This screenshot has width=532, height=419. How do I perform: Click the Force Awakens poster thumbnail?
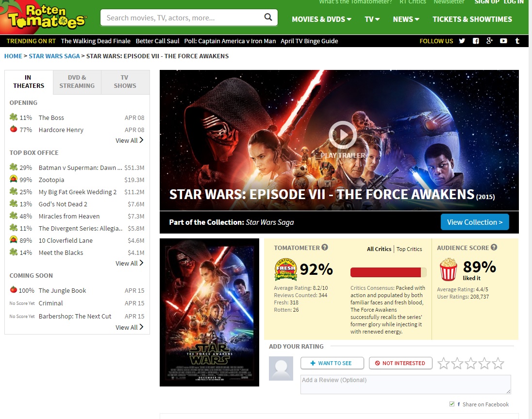coord(209,313)
